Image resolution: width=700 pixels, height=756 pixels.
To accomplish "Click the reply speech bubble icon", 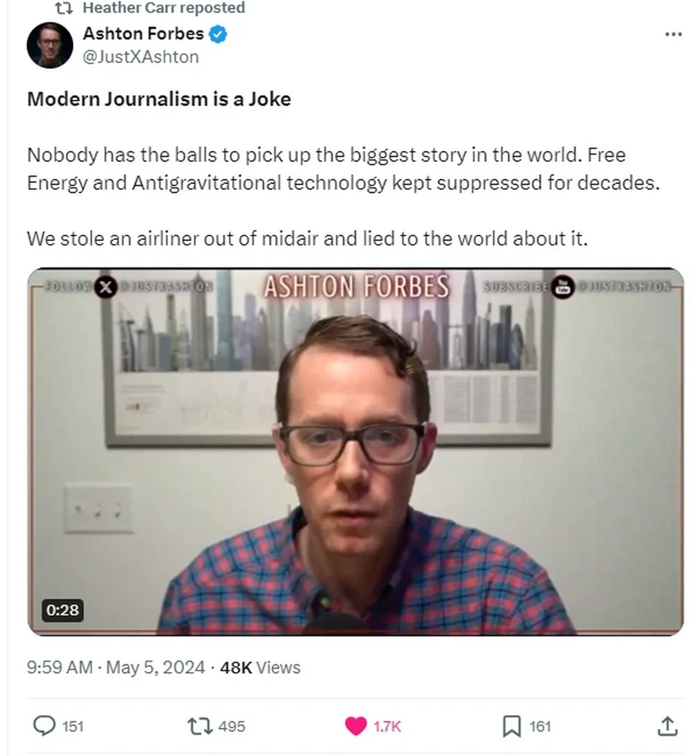I will click(x=44, y=726).
